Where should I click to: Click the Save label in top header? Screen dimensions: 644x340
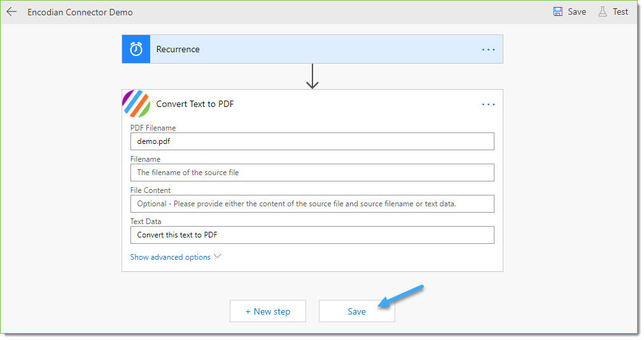[577, 11]
